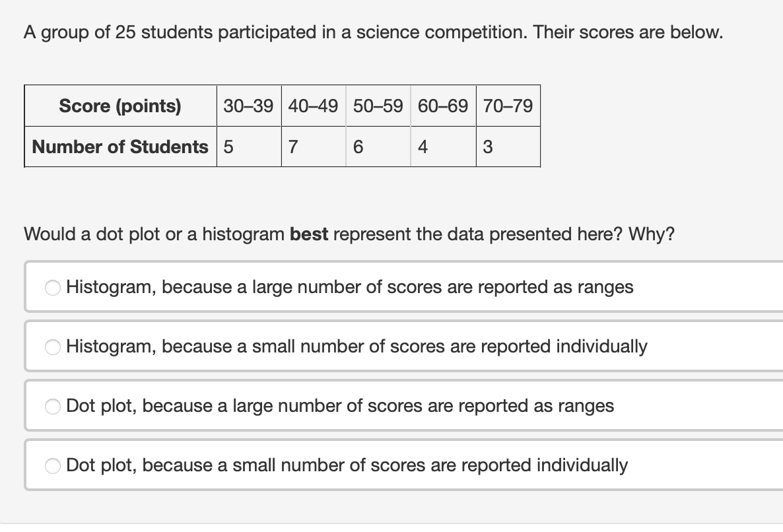
Task: Click the 60–69 range in the table
Action: 442,106
